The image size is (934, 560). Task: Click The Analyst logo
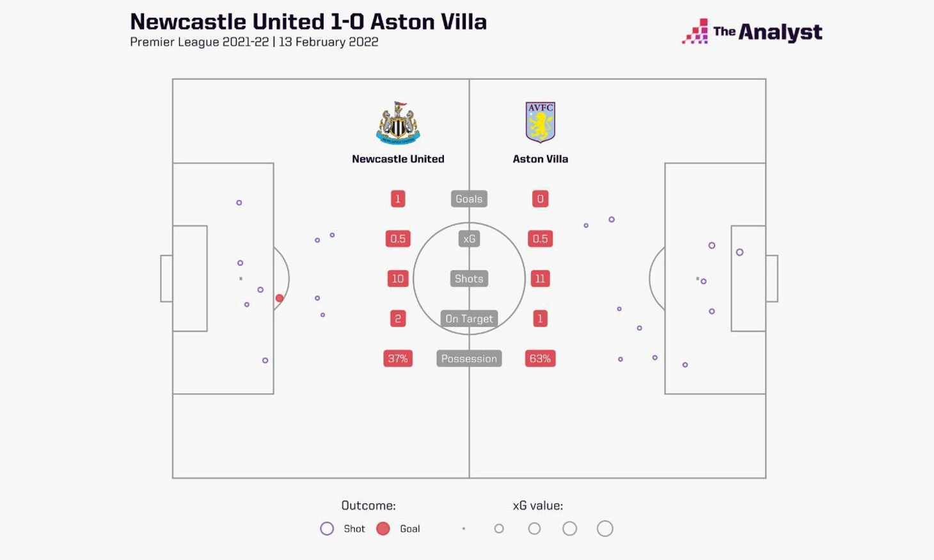point(752,31)
